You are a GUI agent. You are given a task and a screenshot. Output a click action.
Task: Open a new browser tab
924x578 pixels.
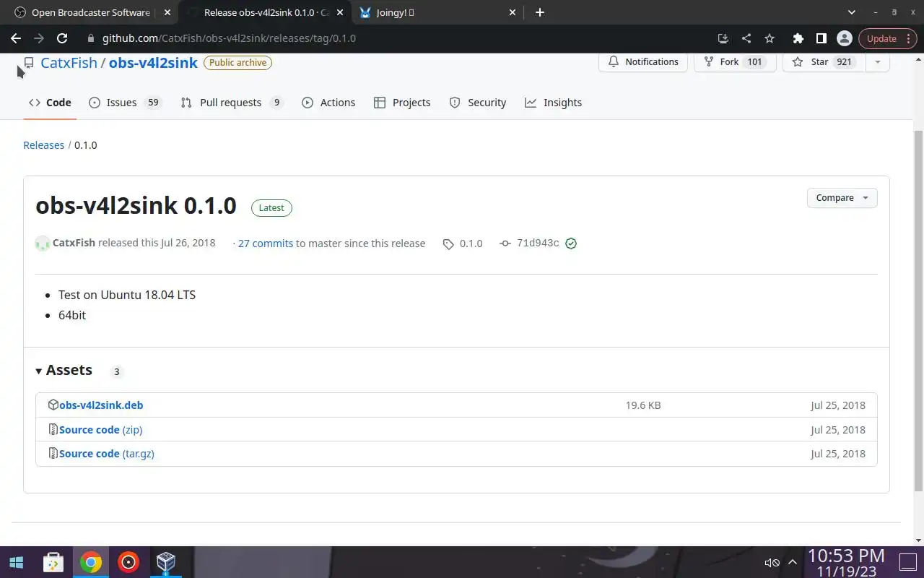[x=540, y=12]
